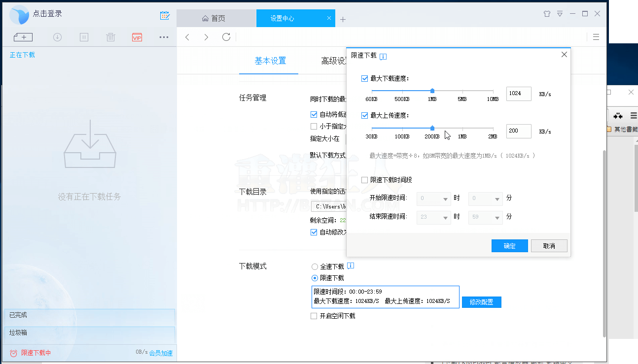This screenshot has height=364, width=638.
Task: Add a new tab with plus icon
Action: 343,19
